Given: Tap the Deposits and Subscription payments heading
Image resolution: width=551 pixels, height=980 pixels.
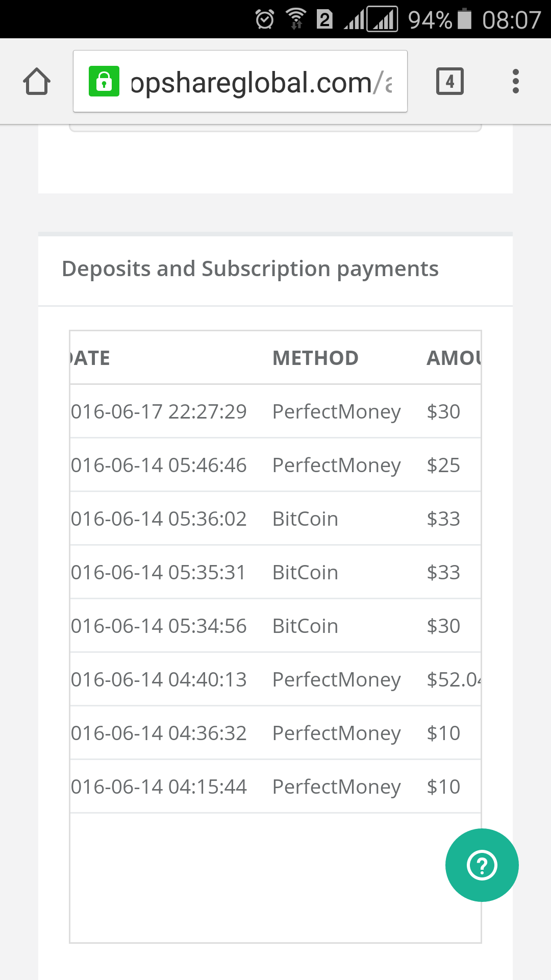Looking at the screenshot, I should click(x=250, y=269).
